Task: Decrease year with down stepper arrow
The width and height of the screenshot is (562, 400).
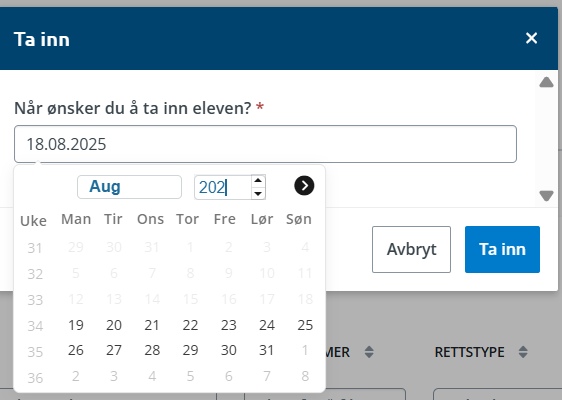Action: tap(258, 194)
